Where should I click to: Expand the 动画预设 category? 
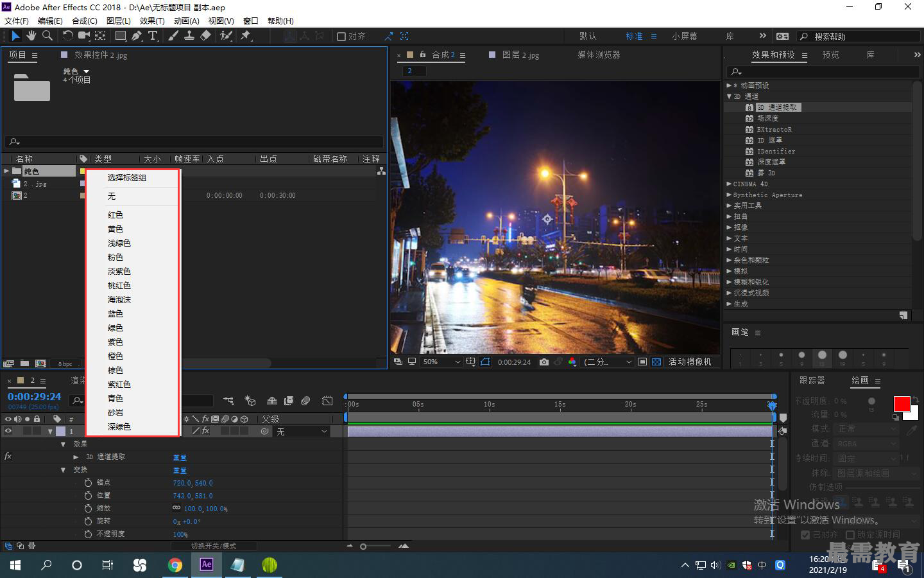pos(729,85)
